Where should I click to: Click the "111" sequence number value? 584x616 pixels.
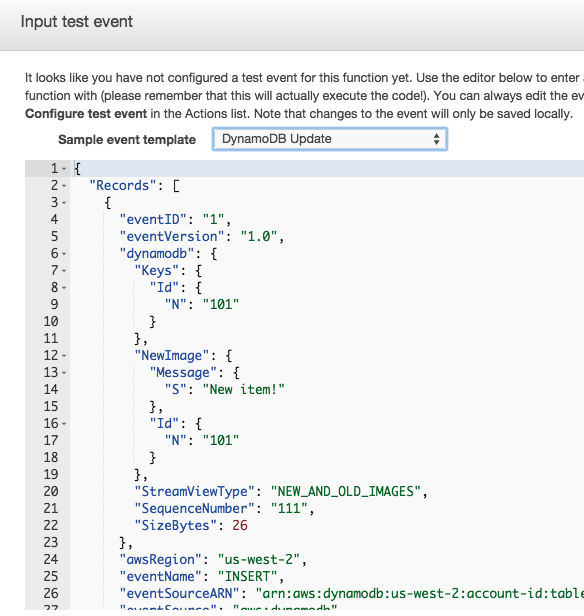(x=289, y=508)
